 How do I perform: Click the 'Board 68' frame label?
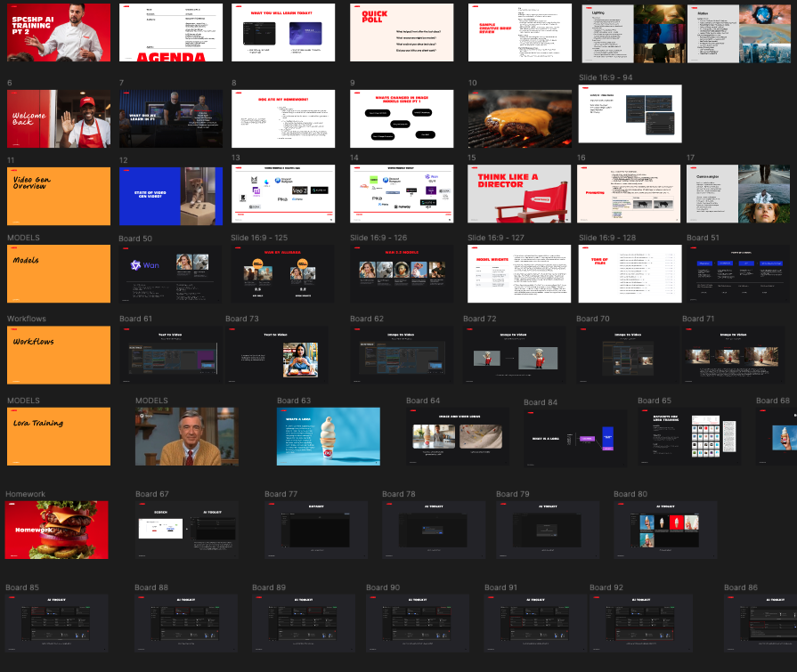click(773, 401)
